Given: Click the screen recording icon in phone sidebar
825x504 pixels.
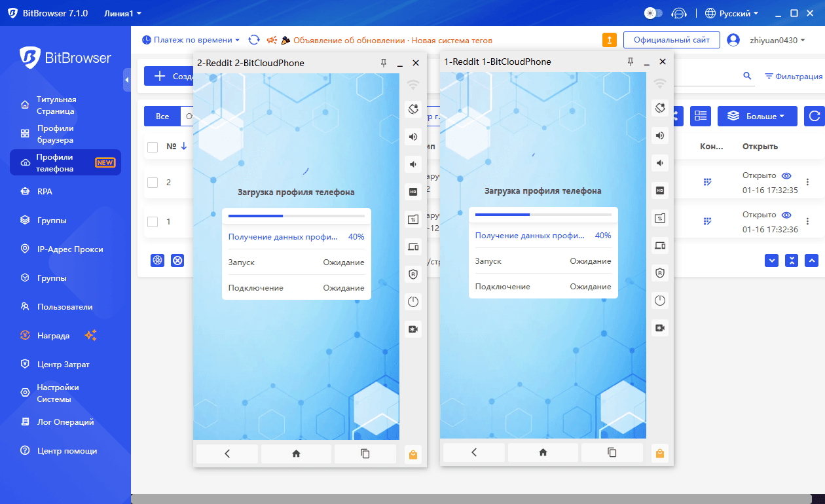Looking at the screenshot, I should point(412,329).
